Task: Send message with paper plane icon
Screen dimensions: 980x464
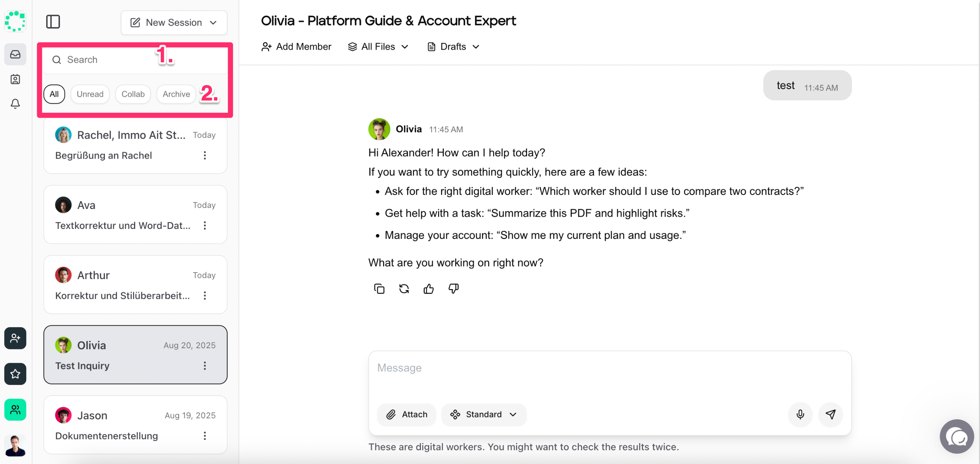Action: [x=830, y=414]
